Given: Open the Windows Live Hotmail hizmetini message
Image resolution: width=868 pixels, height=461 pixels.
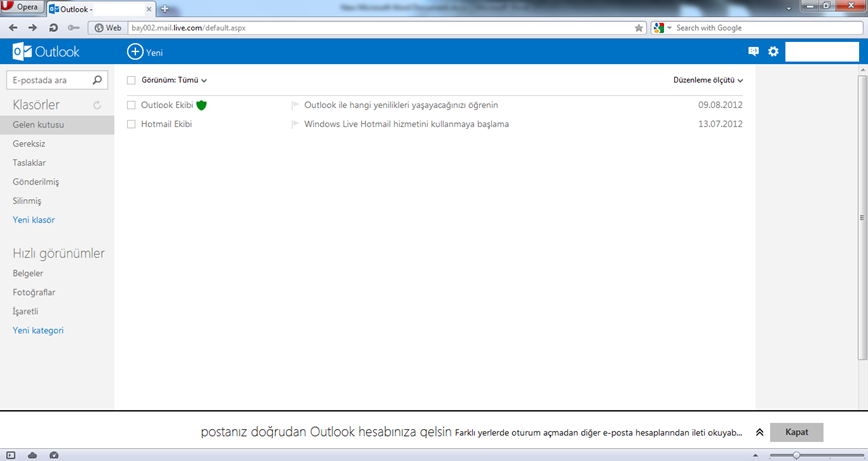Looking at the screenshot, I should pyautogui.click(x=406, y=124).
